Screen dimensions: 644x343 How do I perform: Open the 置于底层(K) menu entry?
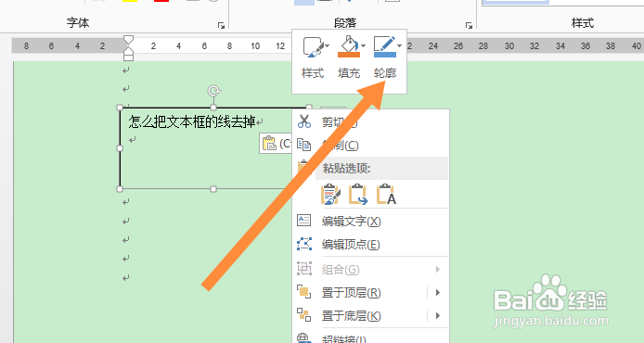pos(371,315)
